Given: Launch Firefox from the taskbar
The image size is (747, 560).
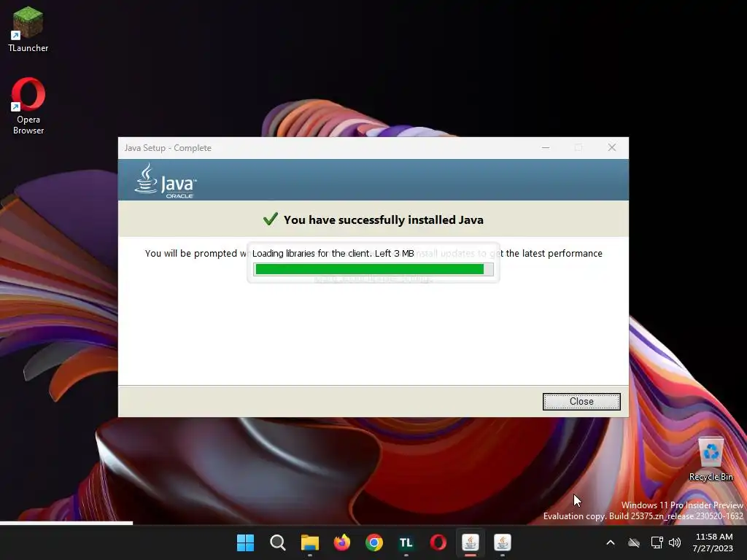Looking at the screenshot, I should point(341,542).
